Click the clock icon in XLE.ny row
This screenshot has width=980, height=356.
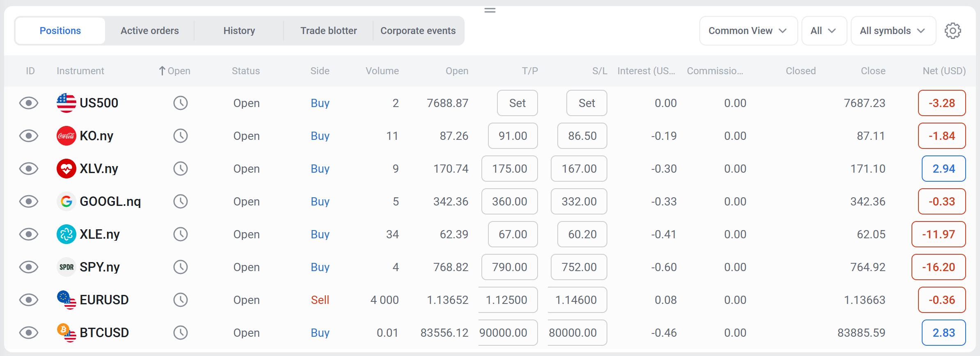click(x=181, y=234)
